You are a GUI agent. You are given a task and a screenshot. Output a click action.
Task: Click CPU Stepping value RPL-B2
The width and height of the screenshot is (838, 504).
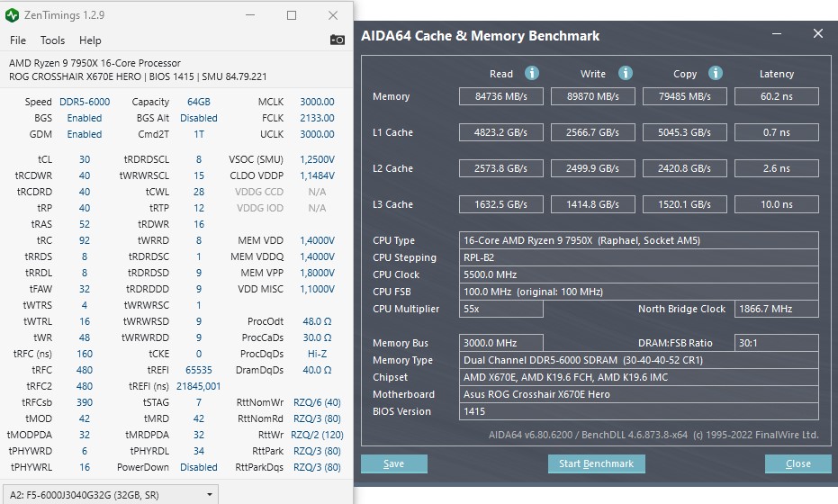point(639,257)
